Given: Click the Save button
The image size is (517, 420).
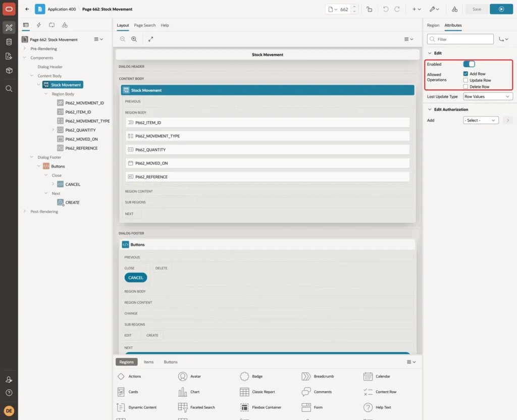Looking at the screenshot, I should [x=477, y=9].
